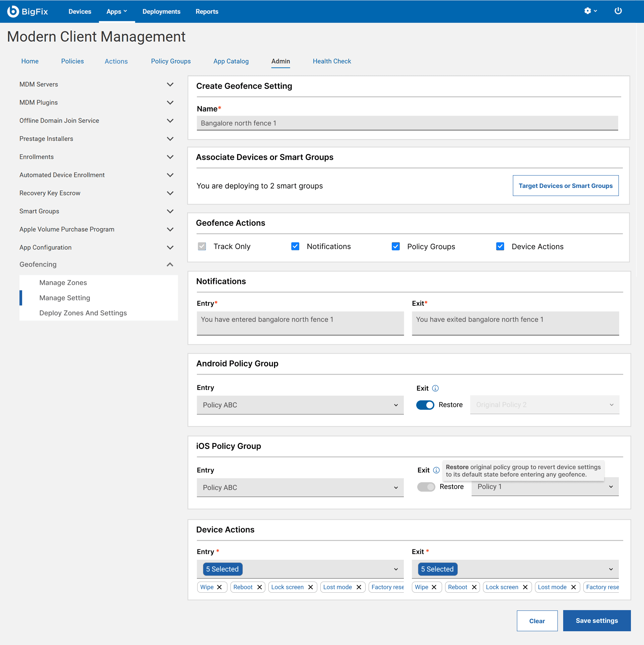Click the geofence Name input field

(x=407, y=123)
